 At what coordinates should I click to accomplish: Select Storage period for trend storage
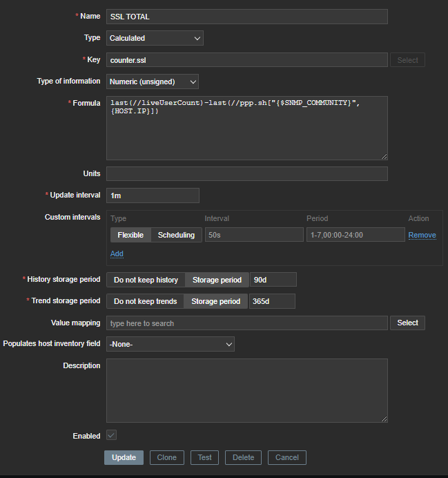point(215,301)
